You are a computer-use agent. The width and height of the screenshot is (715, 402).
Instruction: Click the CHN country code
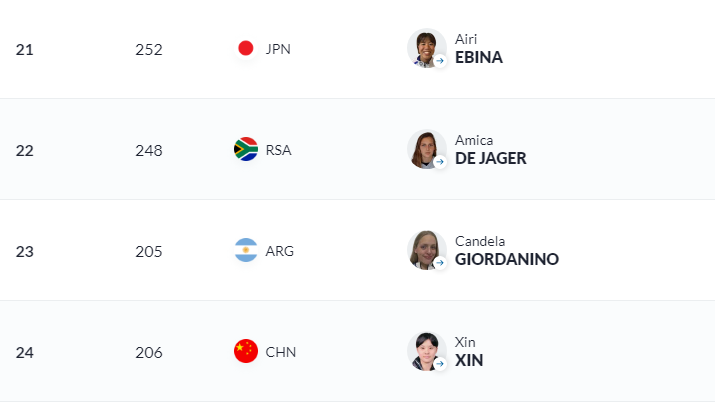click(x=280, y=352)
